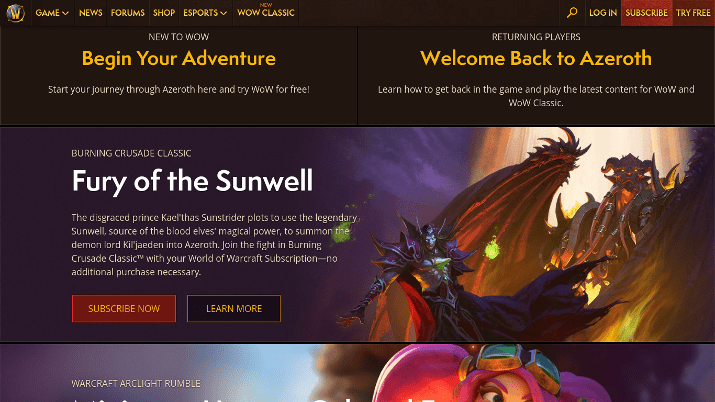
Task: Click the LOG IN link
Action: [603, 13]
